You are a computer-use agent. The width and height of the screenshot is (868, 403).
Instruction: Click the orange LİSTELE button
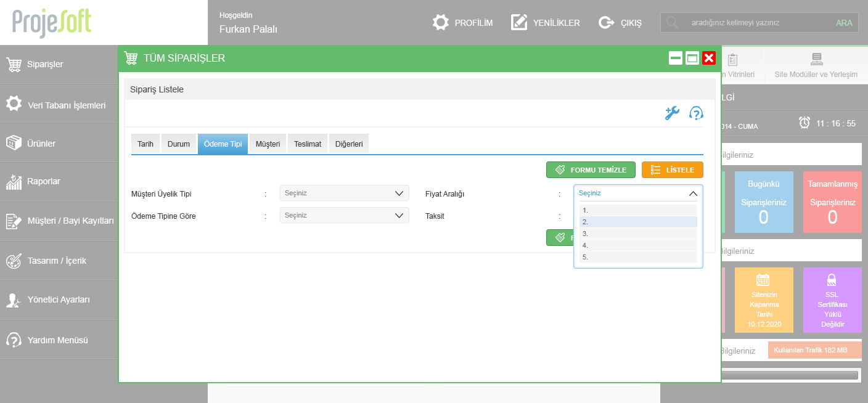click(x=672, y=170)
